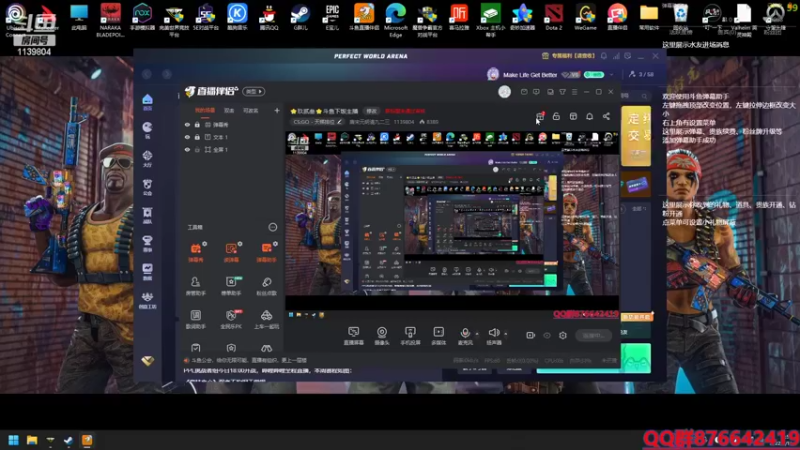Hide the 弹幕秀 layer with eye icon

pos(187,124)
